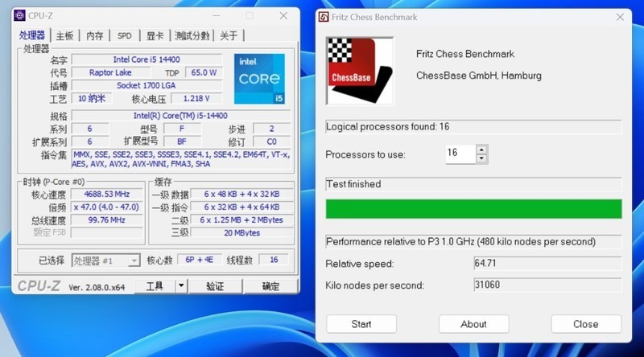The width and height of the screenshot is (644, 357).
Task: Click the 工具 tools button
Action: [155, 286]
